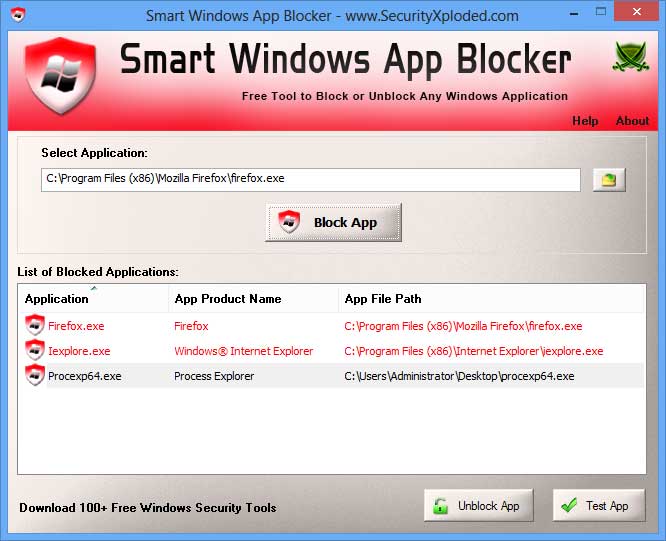Click shield icon next to Procexp64.exe
Image resolution: width=666 pixels, height=541 pixels.
point(35,376)
